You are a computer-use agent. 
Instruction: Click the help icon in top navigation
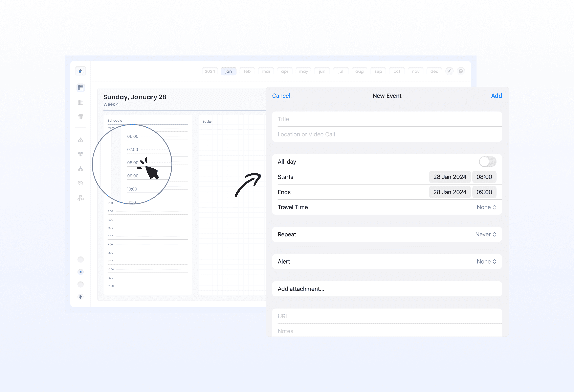click(461, 71)
